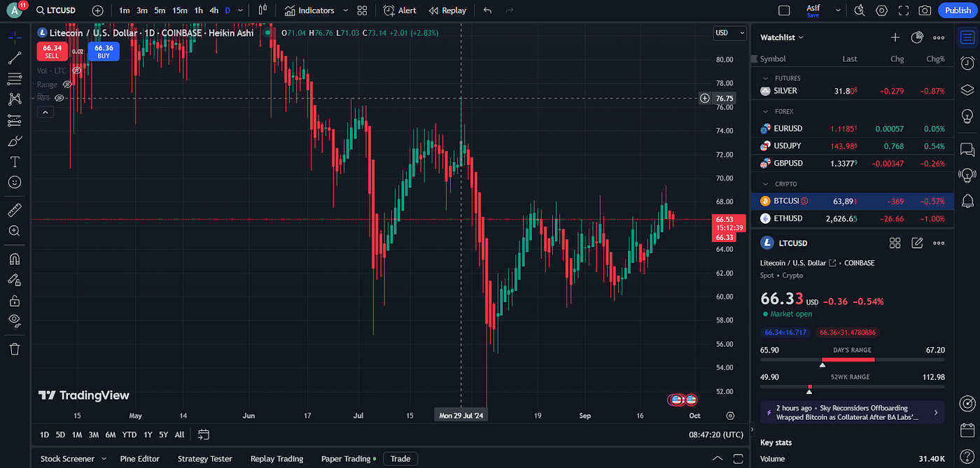Open the Fibonacci retracement tools

14,78
